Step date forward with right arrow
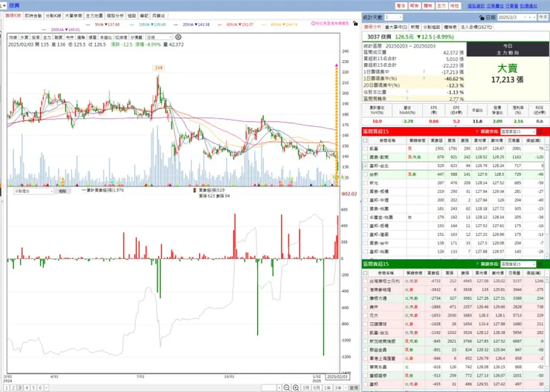This screenshot has width=550, height=392. pyautogui.click(x=534, y=17)
